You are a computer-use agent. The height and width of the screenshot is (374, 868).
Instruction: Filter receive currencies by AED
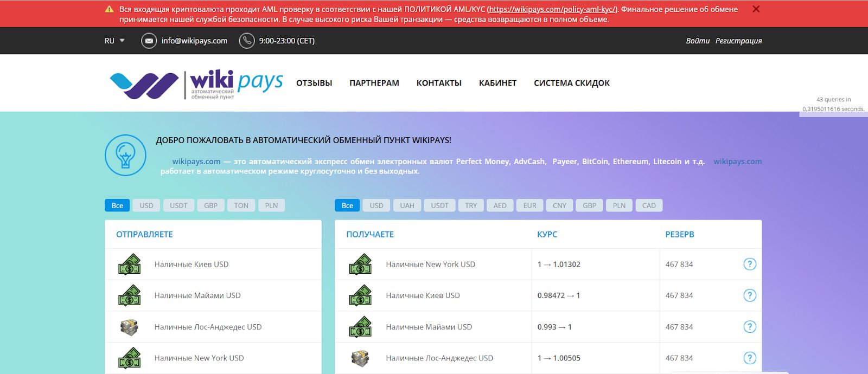click(x=500, y=205)
